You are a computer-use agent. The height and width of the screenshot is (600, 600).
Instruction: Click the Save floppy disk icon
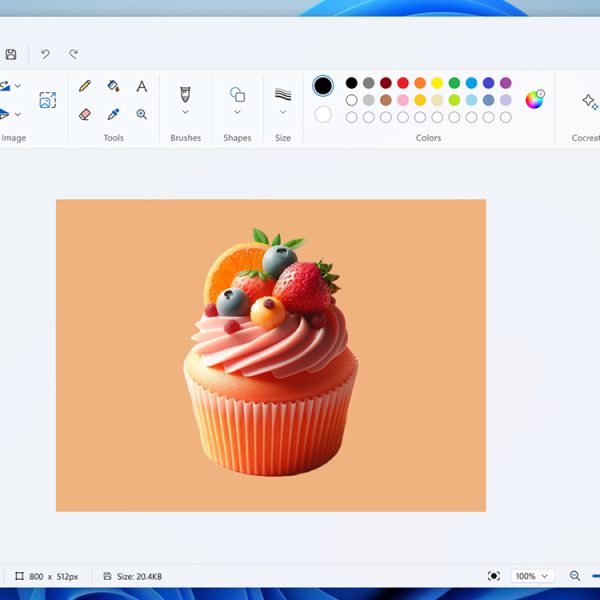11,54
